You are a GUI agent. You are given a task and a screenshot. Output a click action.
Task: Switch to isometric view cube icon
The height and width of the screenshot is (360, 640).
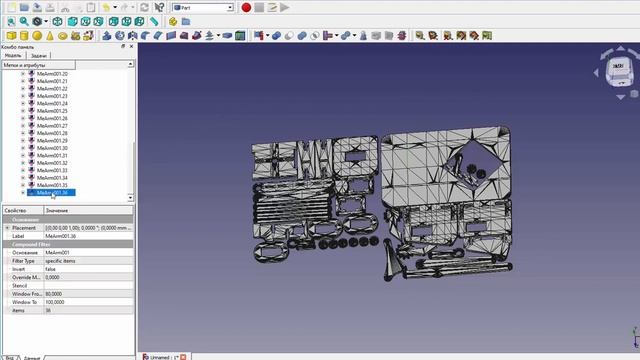[58, 22]
